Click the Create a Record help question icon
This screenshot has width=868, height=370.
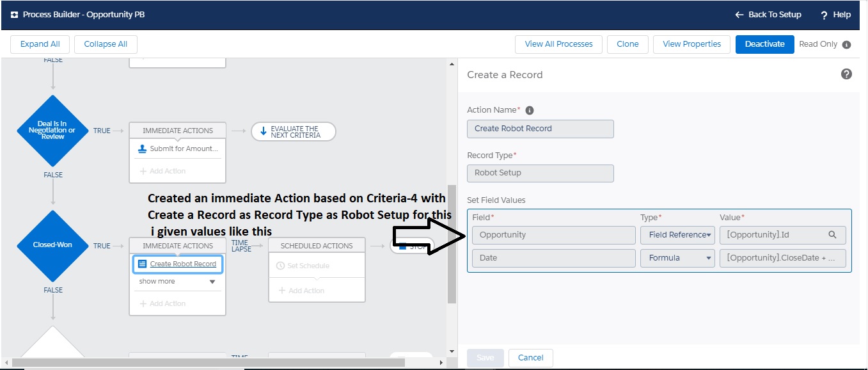(x=846, y=74)
